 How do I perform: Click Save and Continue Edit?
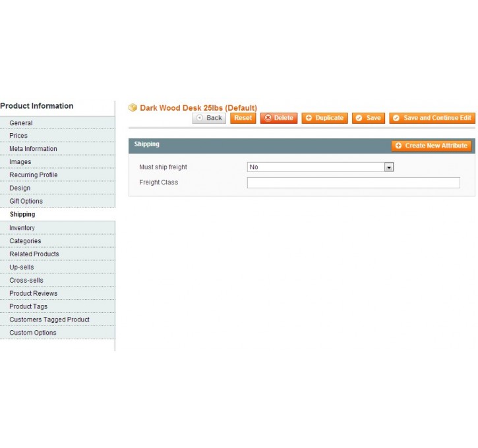[x=432, y=118]
